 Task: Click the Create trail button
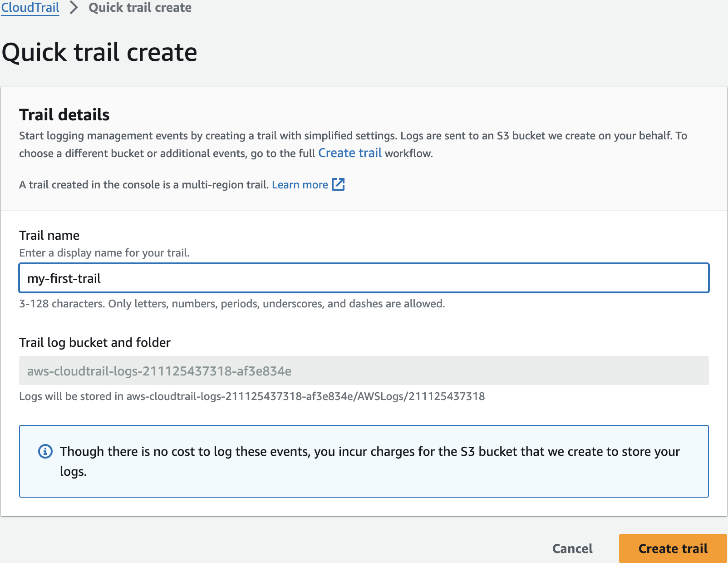pos(673,548)
